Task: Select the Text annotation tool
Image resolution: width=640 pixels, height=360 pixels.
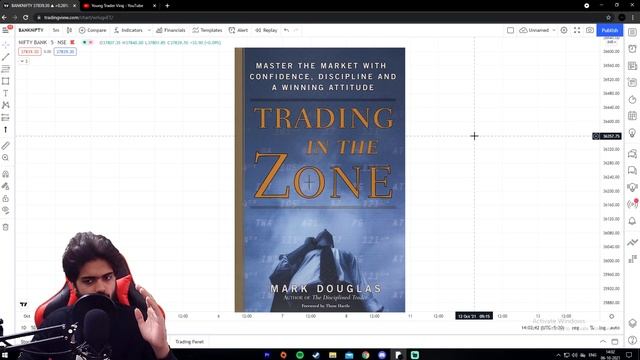Action: [6, 93]
